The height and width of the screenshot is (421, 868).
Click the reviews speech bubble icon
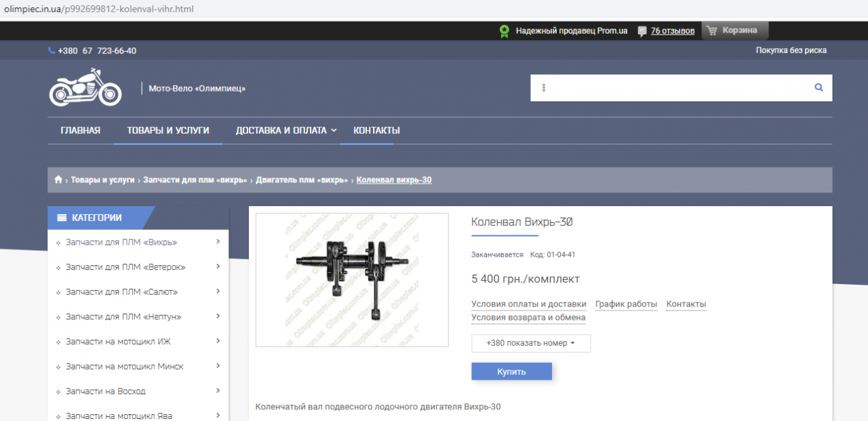[642, 31]
